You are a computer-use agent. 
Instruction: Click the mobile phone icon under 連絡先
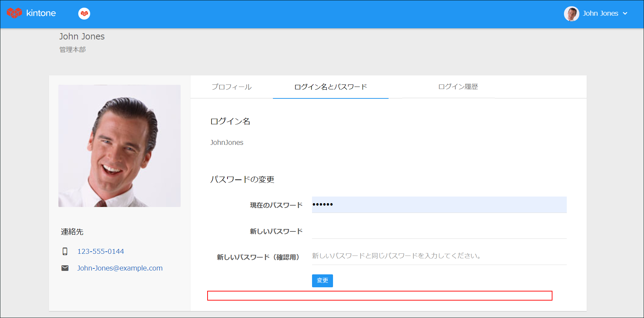click(65, 251)
